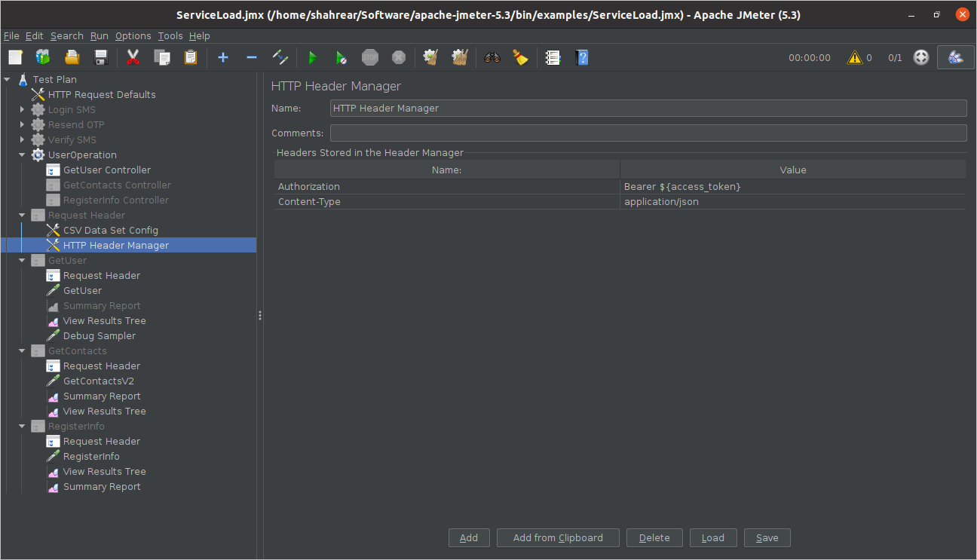The width and height of the screenshot is (977, 560).
Task: Select the Bearer ${access_token} value cell
Action: pyautogui.click(x=793, y=186)
